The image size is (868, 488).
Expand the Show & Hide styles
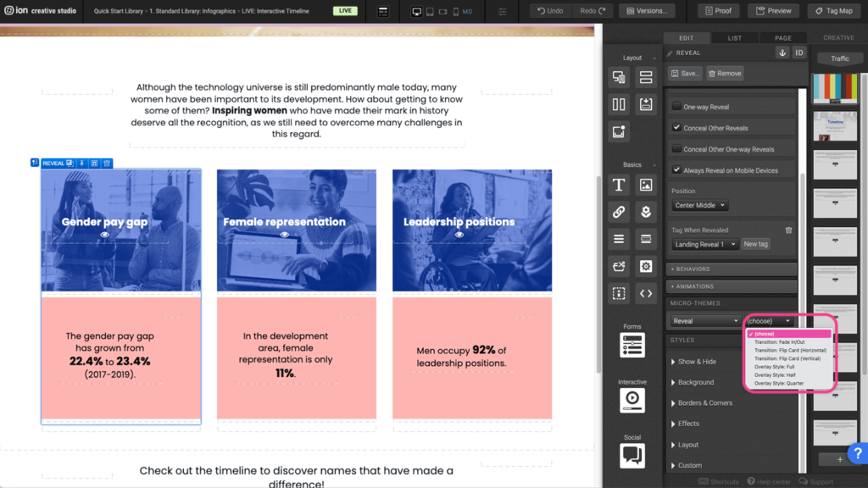[x=693, y=362]
